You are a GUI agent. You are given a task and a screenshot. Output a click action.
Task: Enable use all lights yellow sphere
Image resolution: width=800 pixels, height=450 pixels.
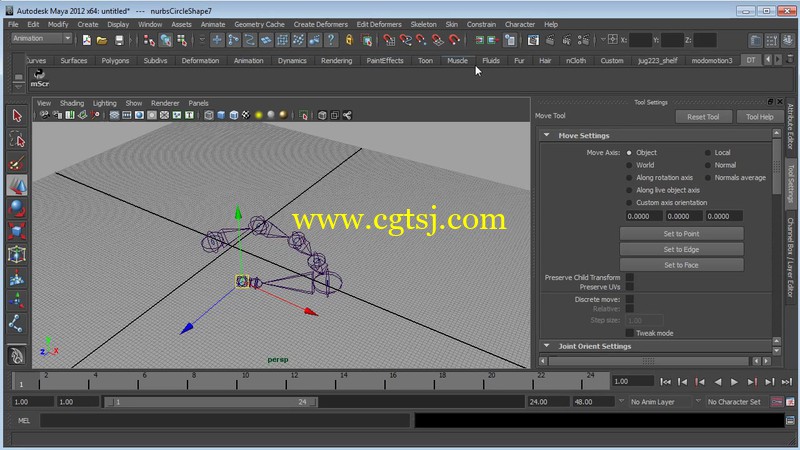pos(259,115)
